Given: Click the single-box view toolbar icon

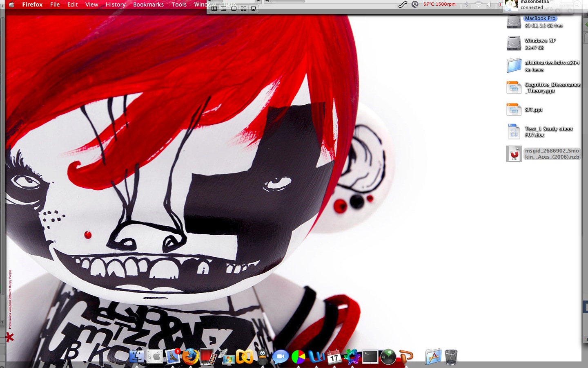Looking at the screenshot, I should pos(234,8).
